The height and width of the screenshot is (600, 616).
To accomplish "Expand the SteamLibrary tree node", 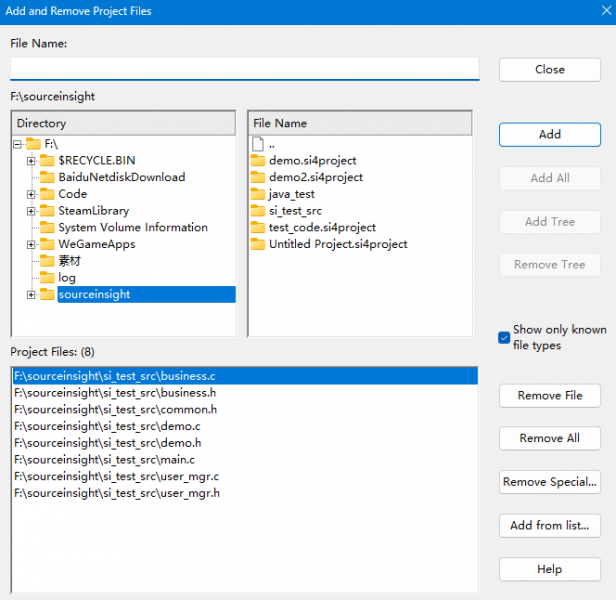I will (31, 211).
